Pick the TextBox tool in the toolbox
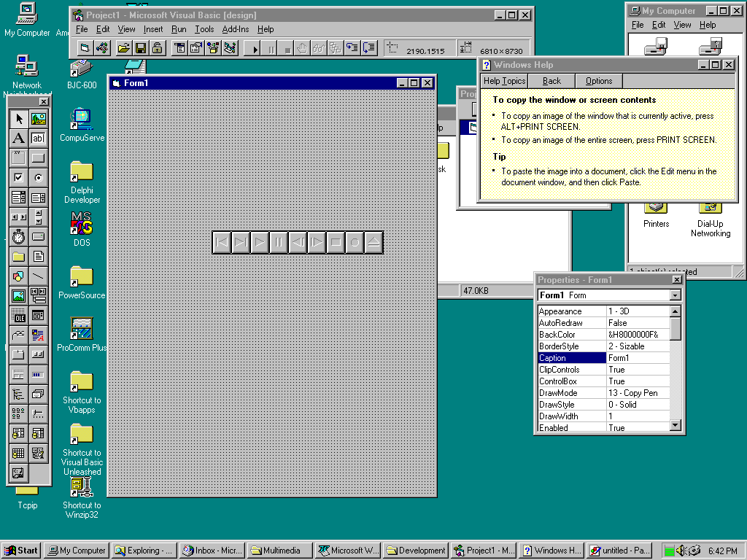747x560 pixels. click(x=38, y=139)
